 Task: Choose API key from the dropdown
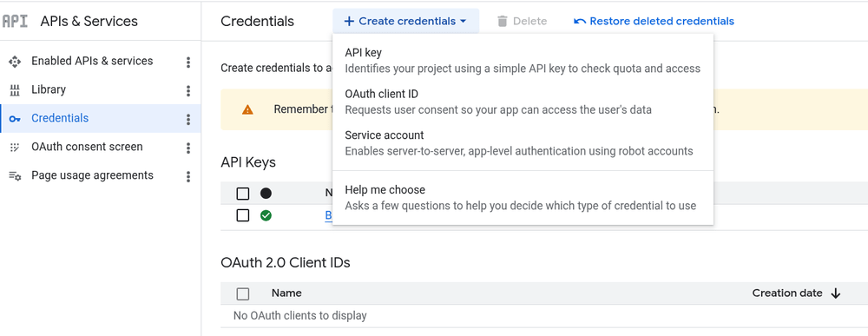point(523,60)
